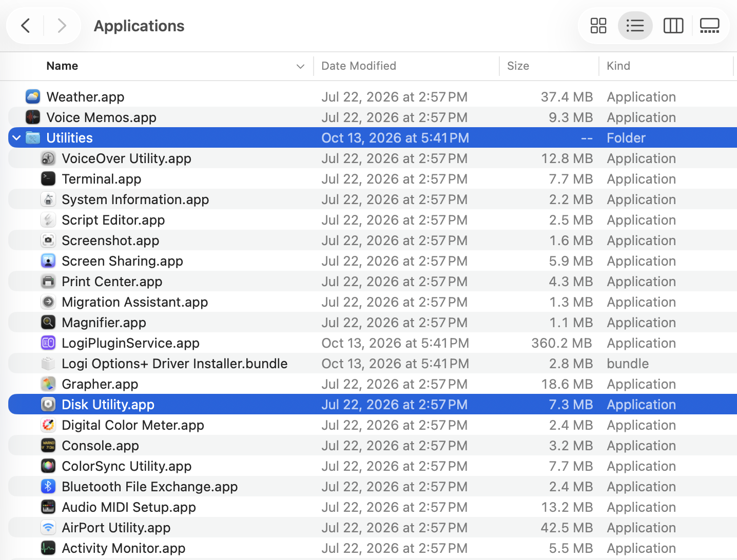
Task: Select the Terminal.app file name
Action: pos(101,179)
